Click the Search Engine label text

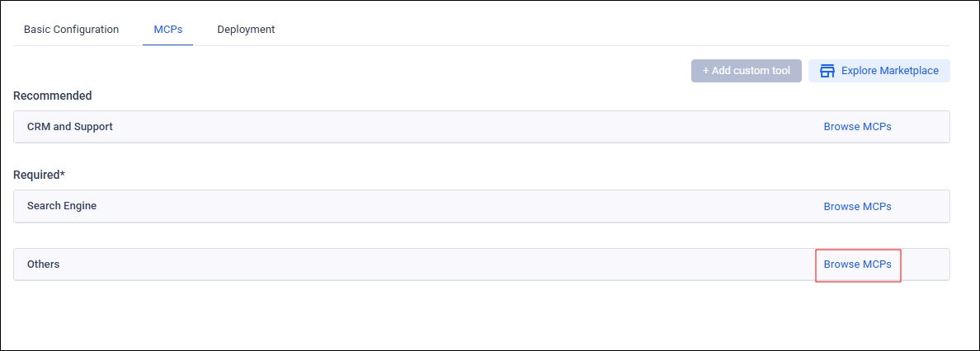click(62, 206)
